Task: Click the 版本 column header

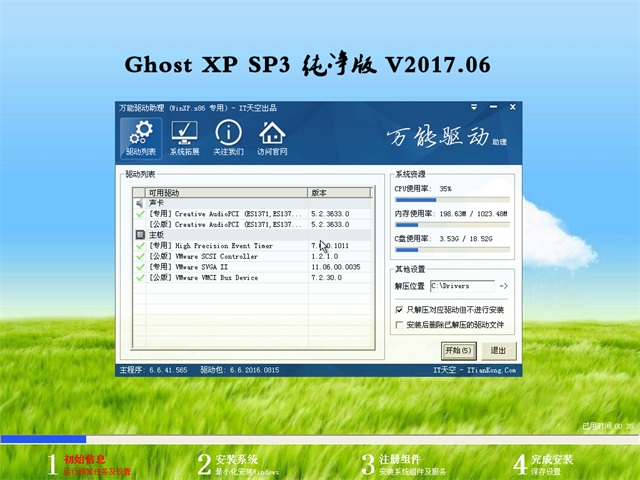Action: coord(339,192)
